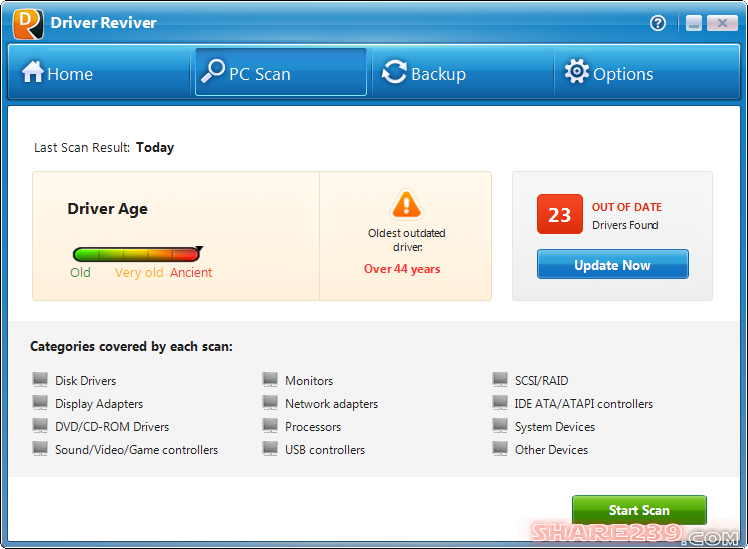
Task: Click the orange warning triangle icon
Action: 406,204
